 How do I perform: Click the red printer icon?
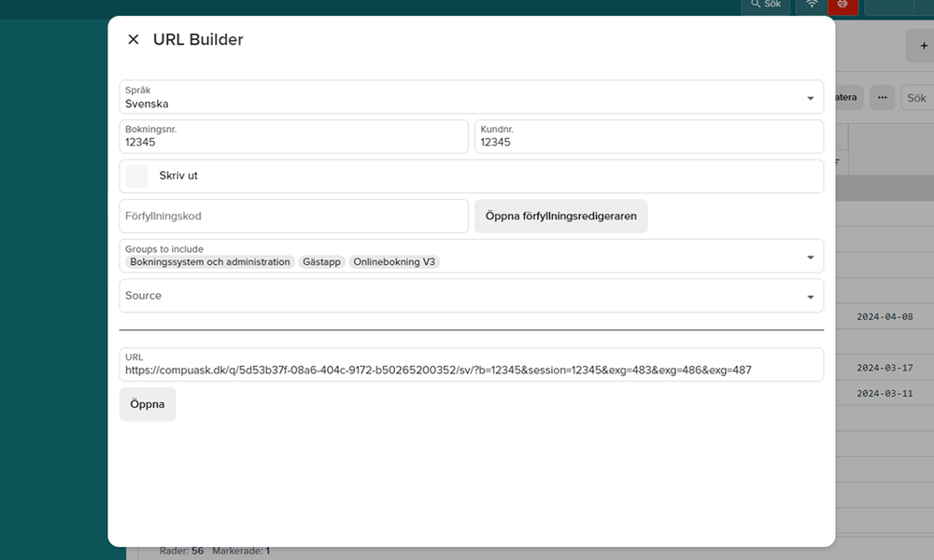pos(842,5)
